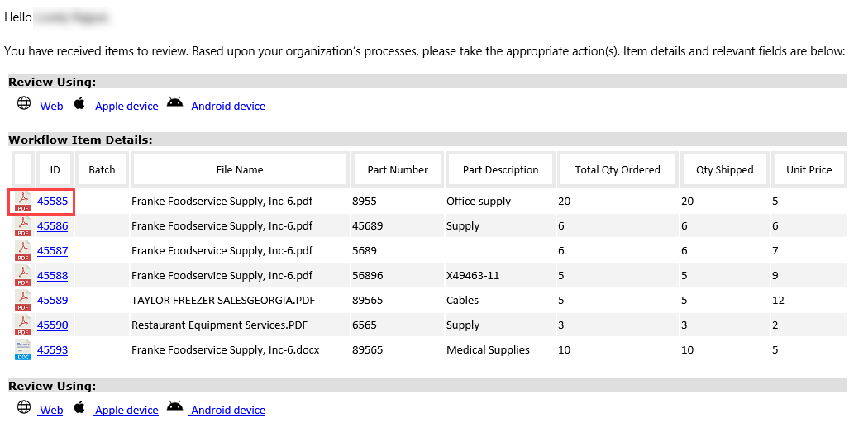Open PDF icon for Restaurant Equipment Services

tap(22, 325)
